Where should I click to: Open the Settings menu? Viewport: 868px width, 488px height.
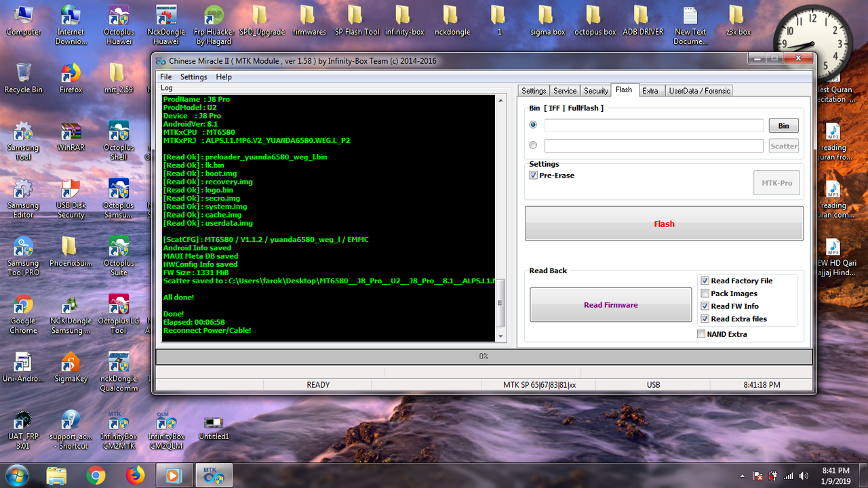193,77
